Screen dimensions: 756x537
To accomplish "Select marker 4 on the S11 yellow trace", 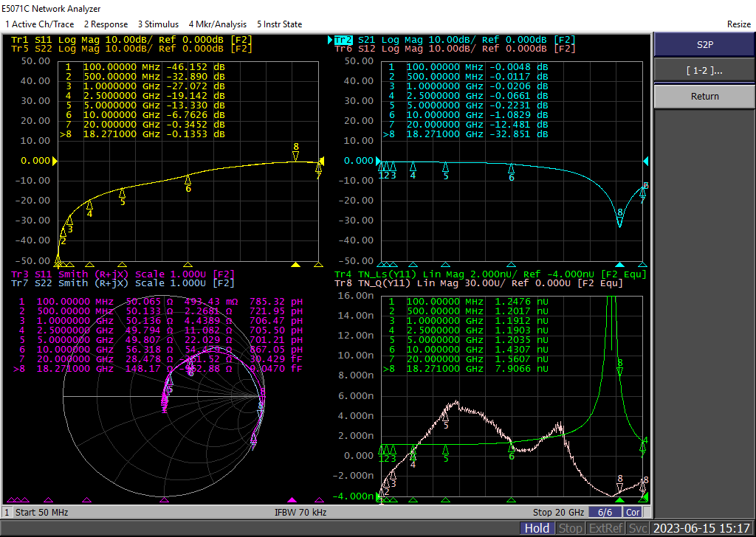I will 89,206.
